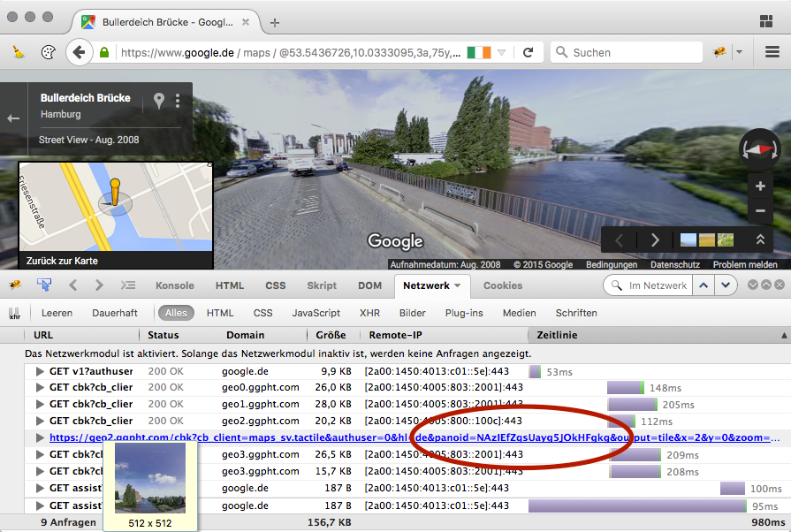
Task: Select the Medien network filter
Action: [519, 313]
